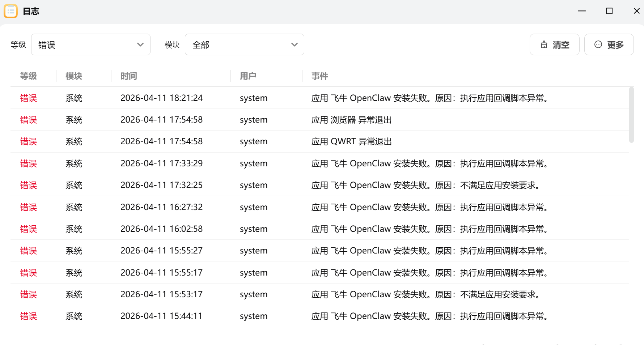Click the event text in the 15:55:27 row
The width and height of the screenshot is (644, 345).
431,251
